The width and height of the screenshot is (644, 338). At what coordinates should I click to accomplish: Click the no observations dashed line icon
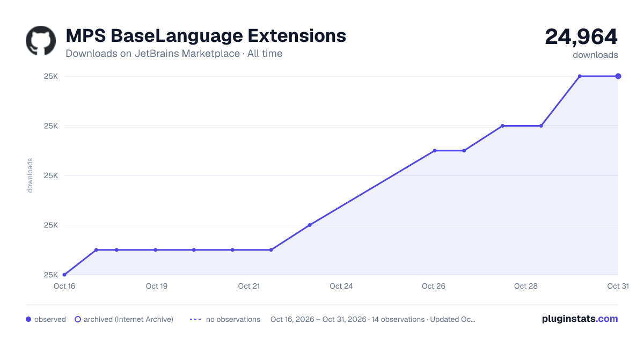point(195,319)
